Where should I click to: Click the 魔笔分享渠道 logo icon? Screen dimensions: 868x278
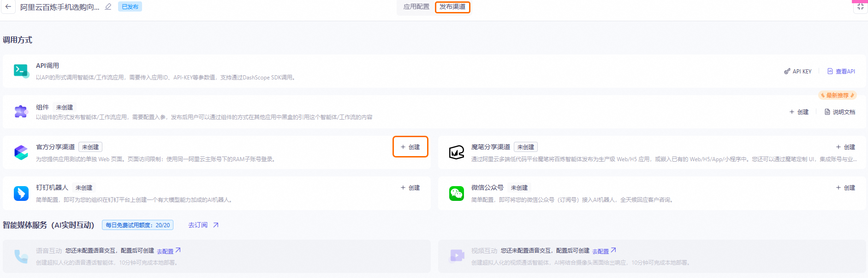click(x=457, y=152)
